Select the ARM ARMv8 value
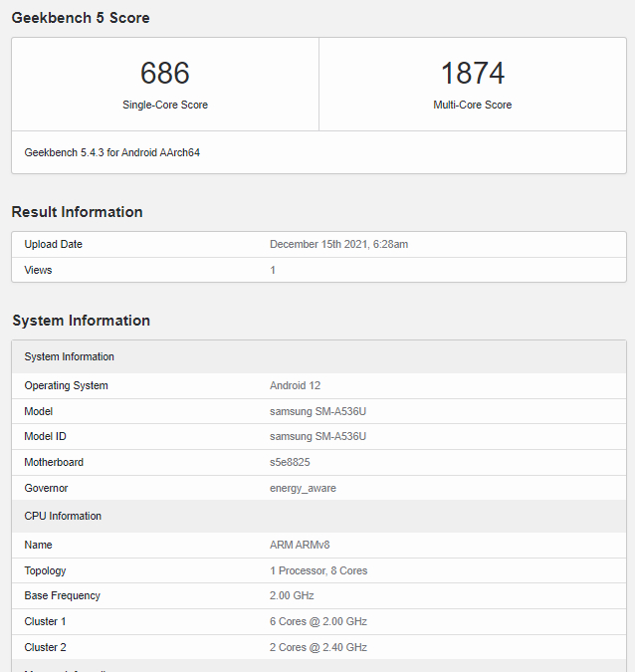This screenshot has width=635, height=672. pyautogui.click(x=300, y=545)
